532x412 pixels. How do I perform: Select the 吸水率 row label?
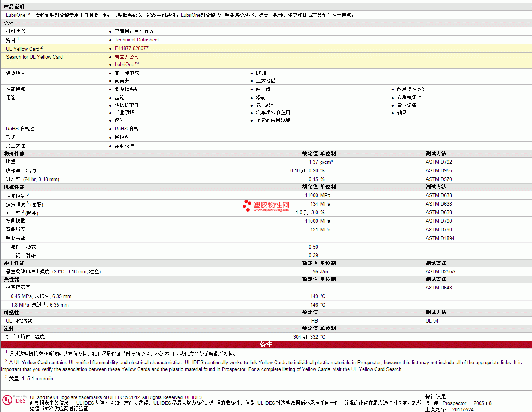[x=33, y=179]
